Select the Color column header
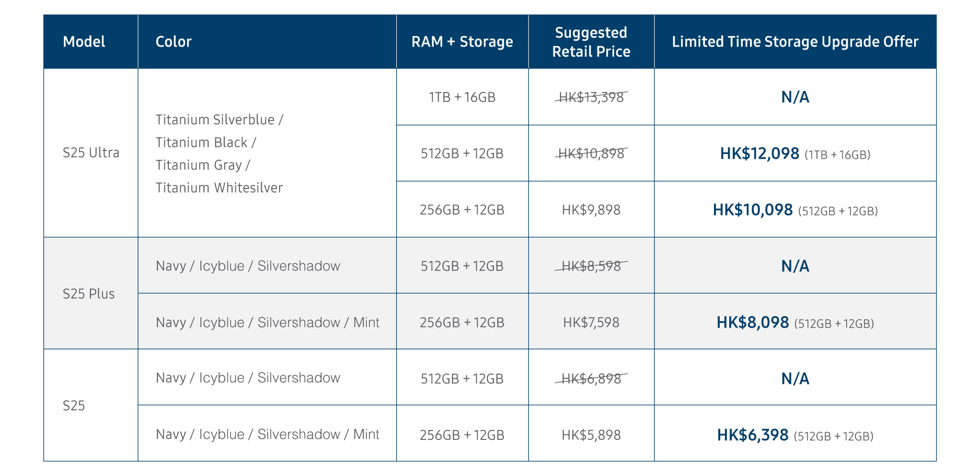 (174, 42)
